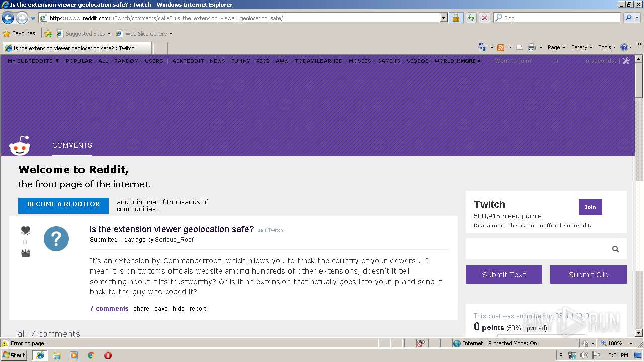Open the Safety menu dropdown

(582, 47)
